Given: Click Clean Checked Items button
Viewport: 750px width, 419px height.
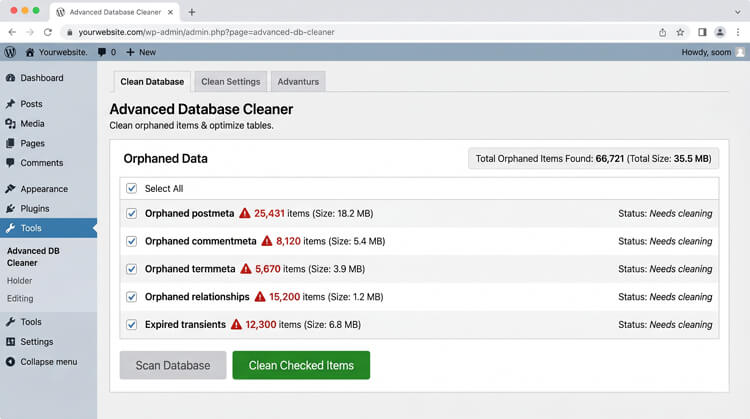Looking at the screenshot, I should click(301, 365).
